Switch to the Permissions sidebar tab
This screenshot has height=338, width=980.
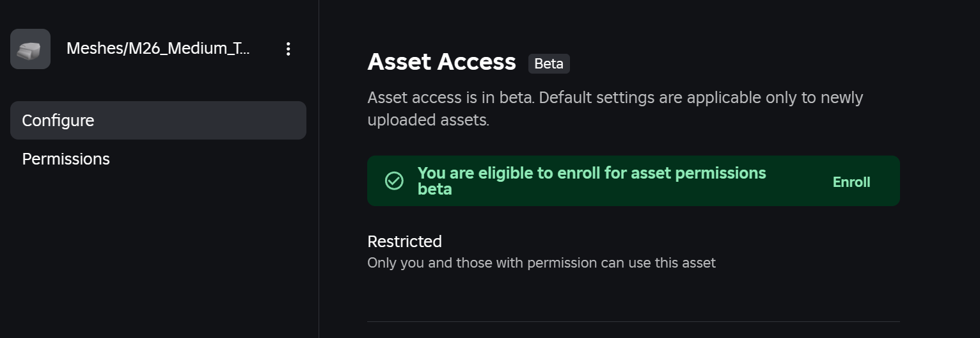(x=66, y=159)
